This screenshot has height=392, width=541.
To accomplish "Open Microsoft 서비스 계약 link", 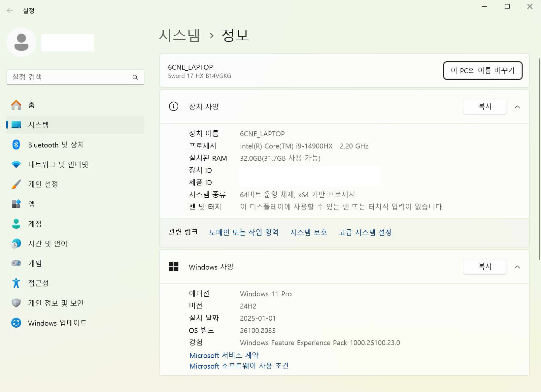I will 224,355.
